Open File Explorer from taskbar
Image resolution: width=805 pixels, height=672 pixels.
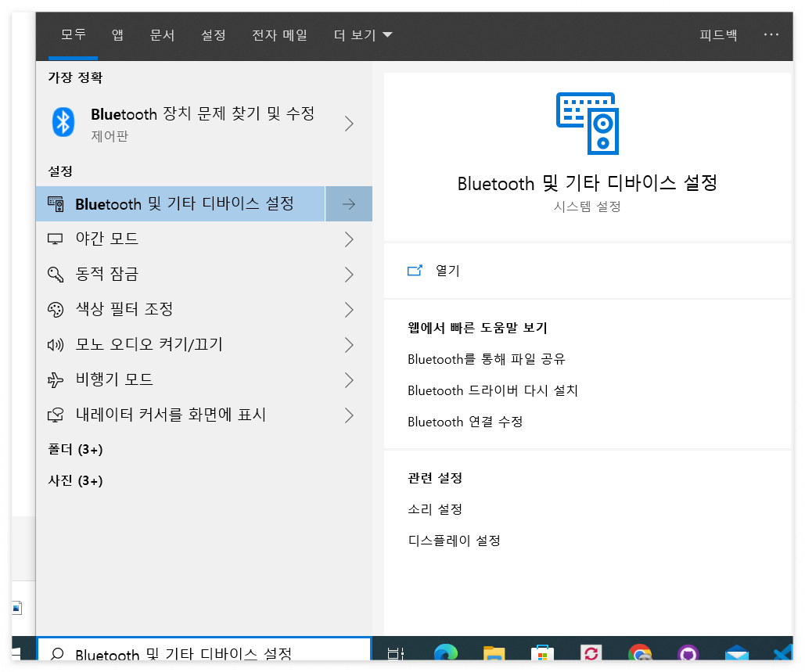tap(494, 653)
